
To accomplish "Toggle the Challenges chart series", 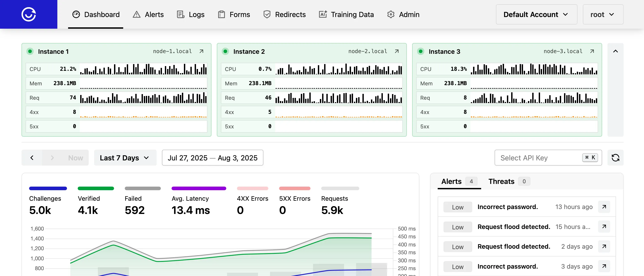I will point(45,199).
